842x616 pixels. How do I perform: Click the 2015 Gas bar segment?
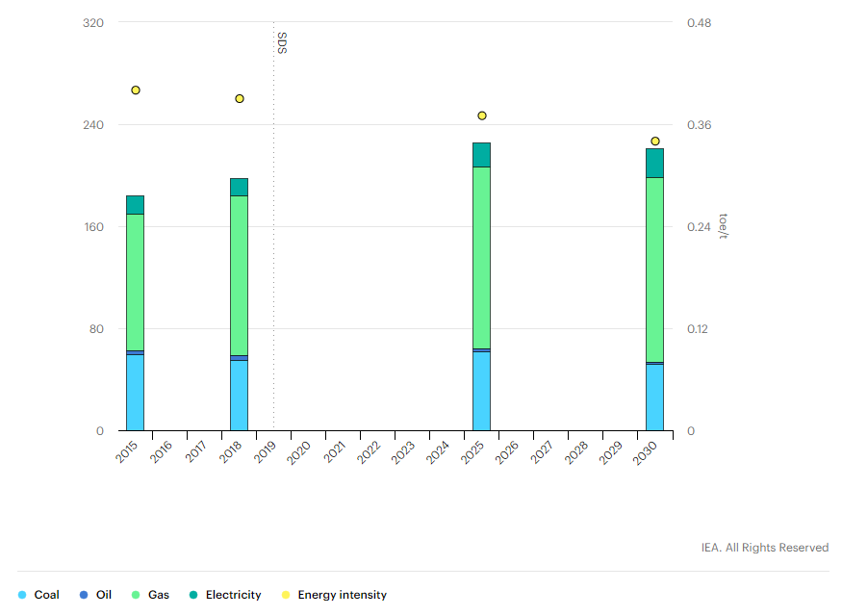pos(135,281)
